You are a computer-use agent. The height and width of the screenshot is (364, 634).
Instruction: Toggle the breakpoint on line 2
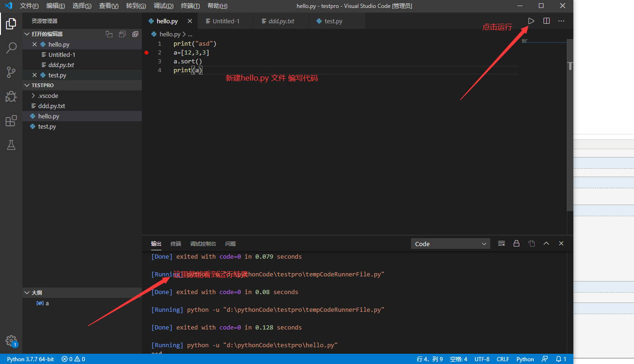[x=146, y=53]
